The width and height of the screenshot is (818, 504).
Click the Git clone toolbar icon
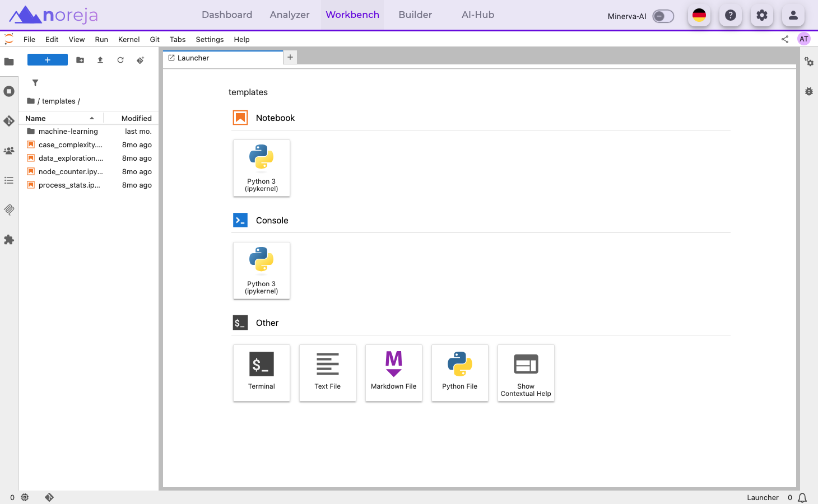coord(141,60)
